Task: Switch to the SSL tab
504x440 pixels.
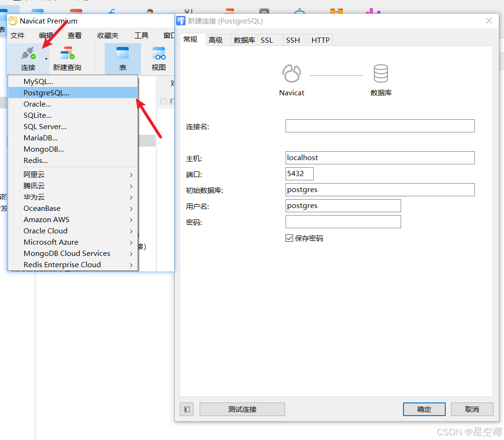Action: pyautogui.click(x=270, y=40)
